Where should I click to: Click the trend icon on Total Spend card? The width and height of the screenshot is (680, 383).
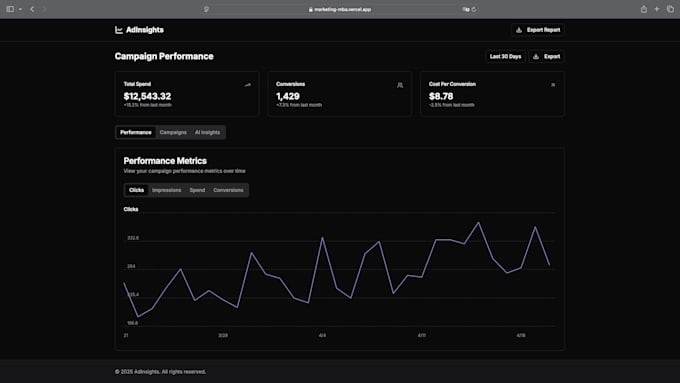click(x=248, y=85)
